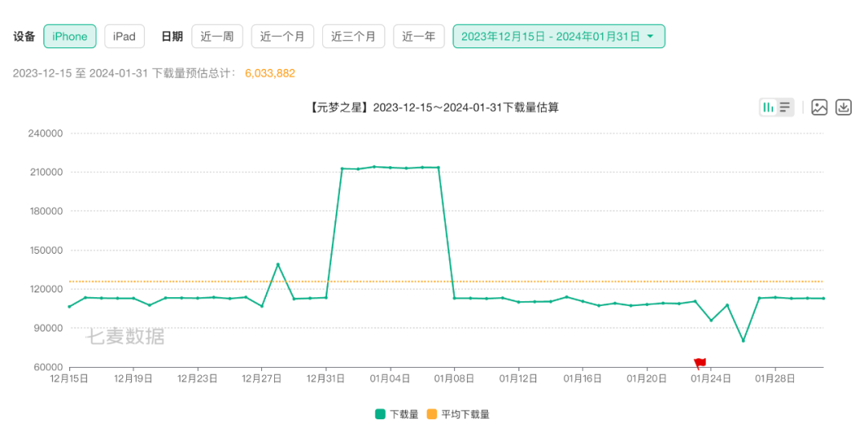Click the caret arrow in date range selector

[649, 36]
